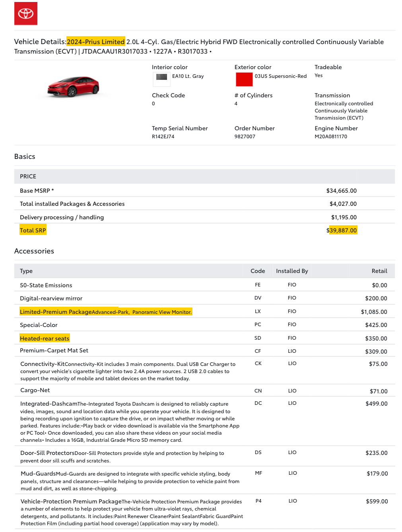Click the '$599.00' retail price

(x=377, y=501)
